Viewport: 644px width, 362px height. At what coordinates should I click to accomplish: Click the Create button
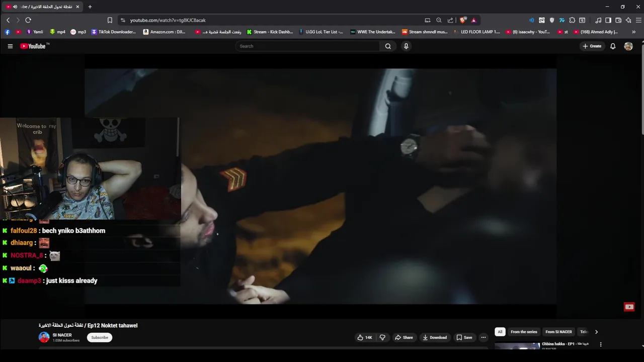coord(592,46)
